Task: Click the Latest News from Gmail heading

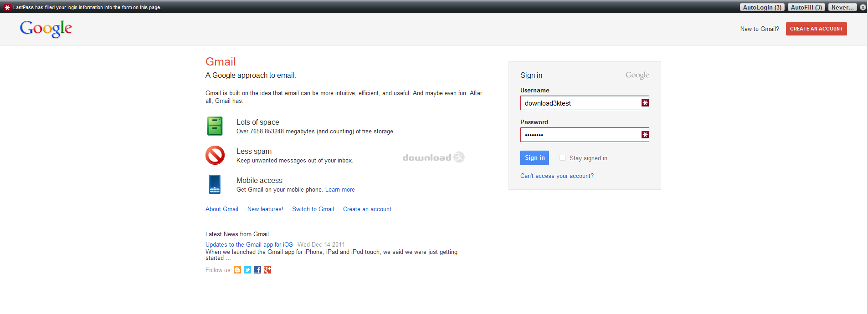Action: click(x=237, y=234)
